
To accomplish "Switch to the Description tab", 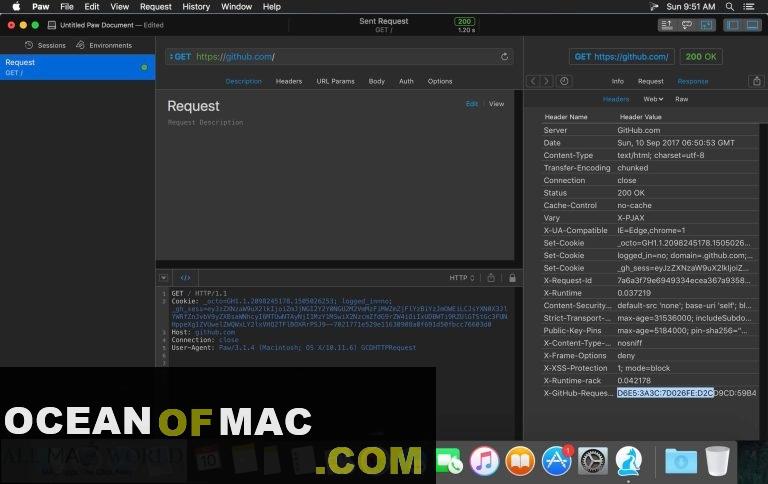I will pos(243,81).
